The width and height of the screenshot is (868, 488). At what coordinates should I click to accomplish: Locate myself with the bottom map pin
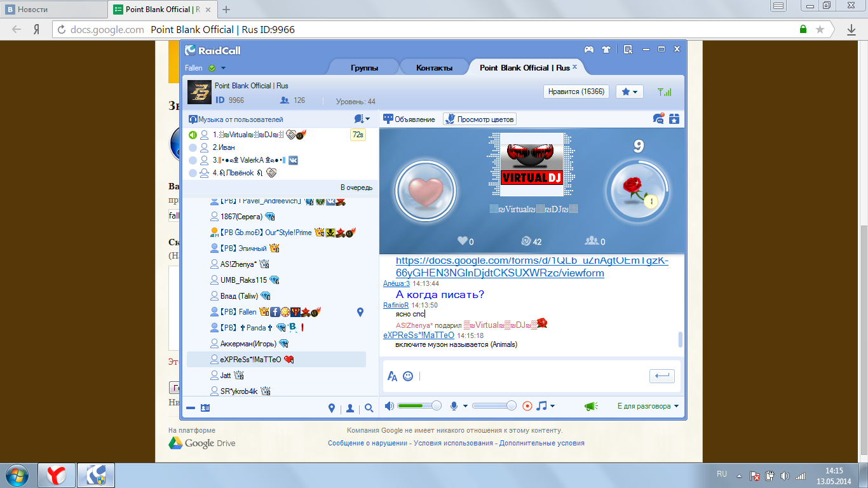(331, 408)
